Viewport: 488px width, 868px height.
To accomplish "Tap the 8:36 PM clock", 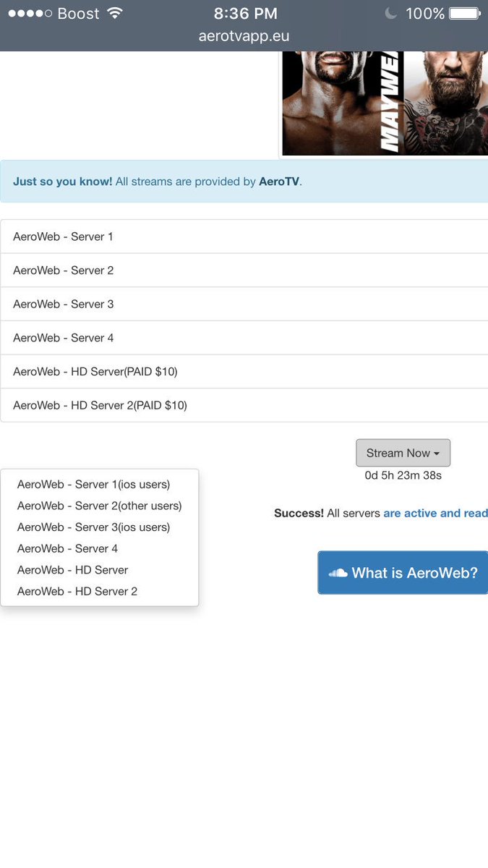I will 245,13.
